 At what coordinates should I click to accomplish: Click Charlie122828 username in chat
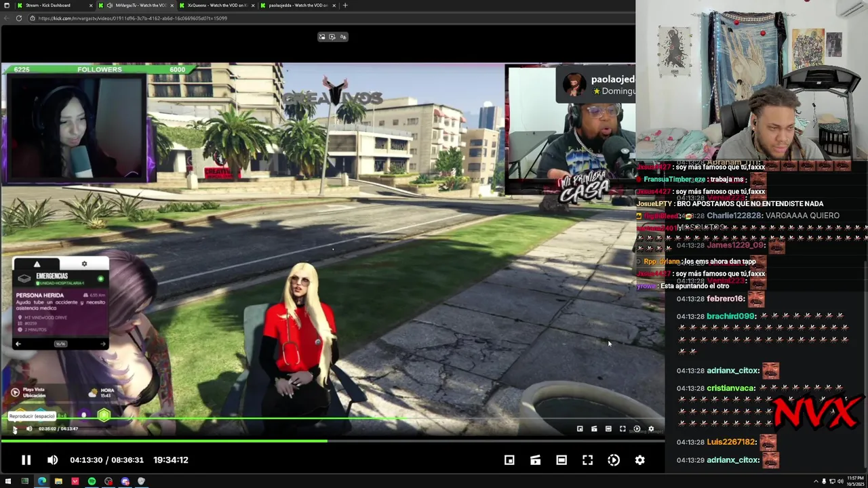[735, 216]
